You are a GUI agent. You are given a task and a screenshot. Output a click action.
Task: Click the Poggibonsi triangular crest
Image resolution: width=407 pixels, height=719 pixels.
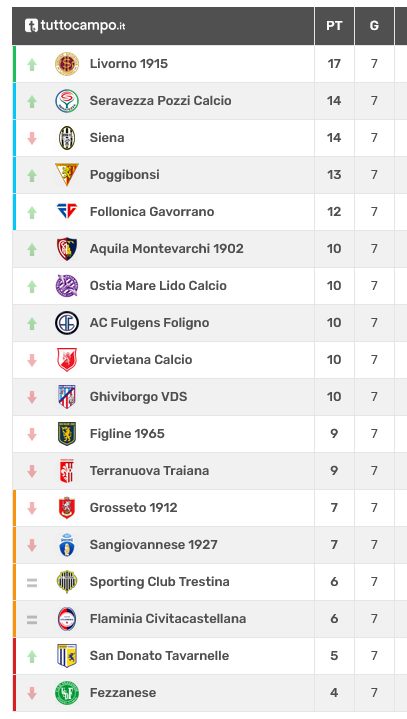tap(67, 174)
